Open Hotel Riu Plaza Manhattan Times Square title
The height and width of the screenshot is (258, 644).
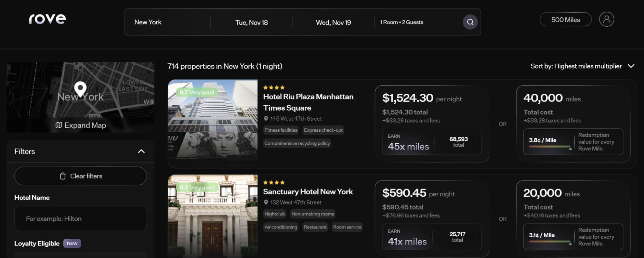308,102
